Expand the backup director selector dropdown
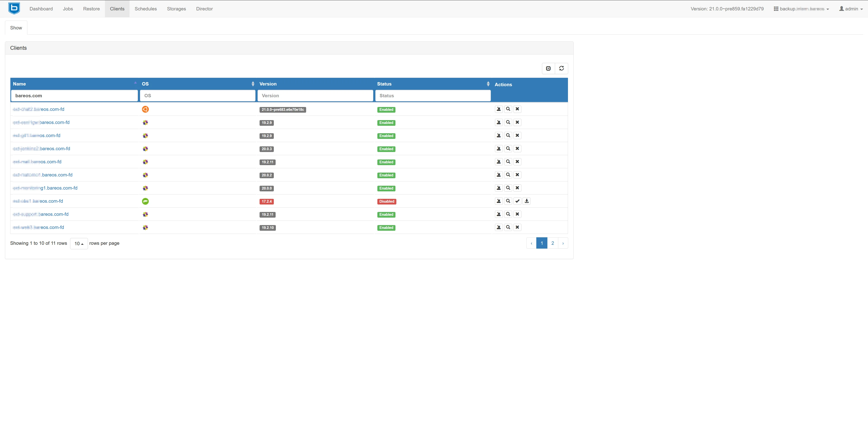Viewport: 868px width, 435px height. point(801,9)
